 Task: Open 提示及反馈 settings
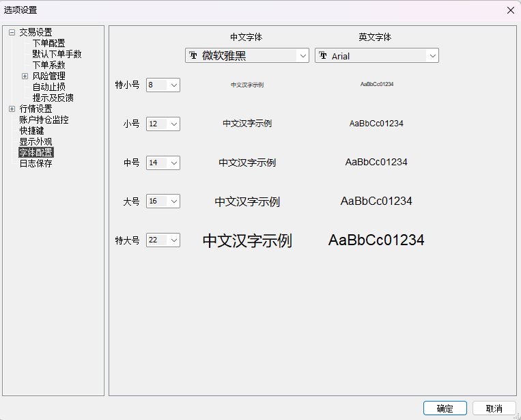[x=53, y=98]
